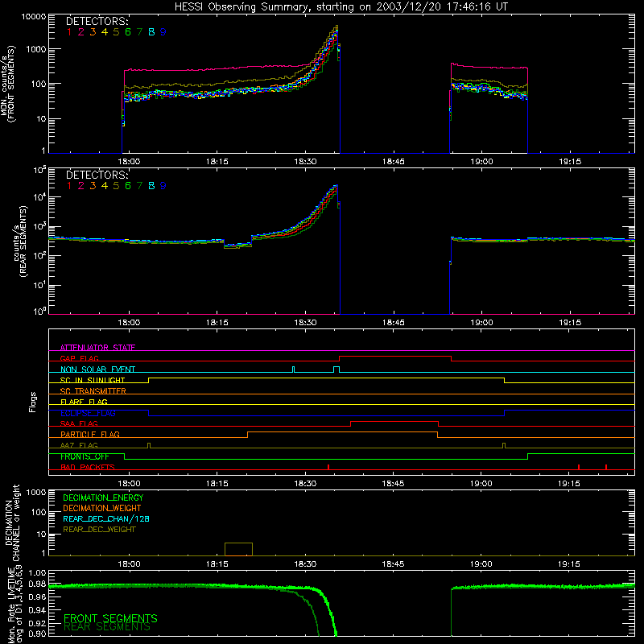Click the FLARE_FLAG label

click(84, 402)
